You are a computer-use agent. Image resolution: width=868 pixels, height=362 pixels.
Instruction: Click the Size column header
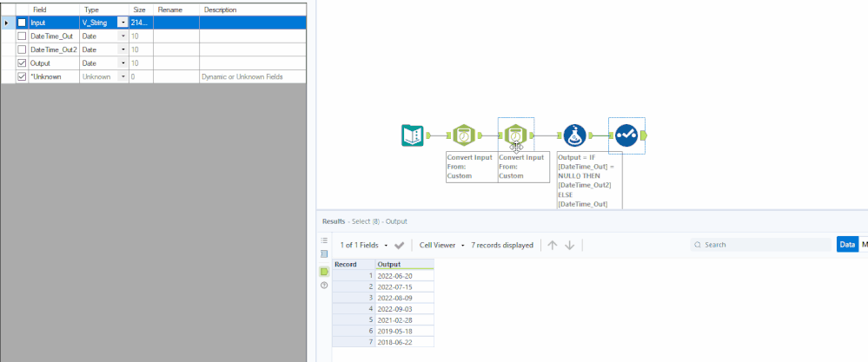(x=141, y=10)
